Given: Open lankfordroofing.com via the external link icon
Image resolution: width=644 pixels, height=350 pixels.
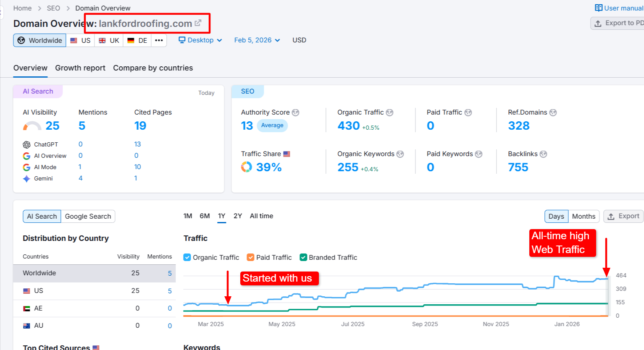Looking at the screenshot, I should [198, 24].
